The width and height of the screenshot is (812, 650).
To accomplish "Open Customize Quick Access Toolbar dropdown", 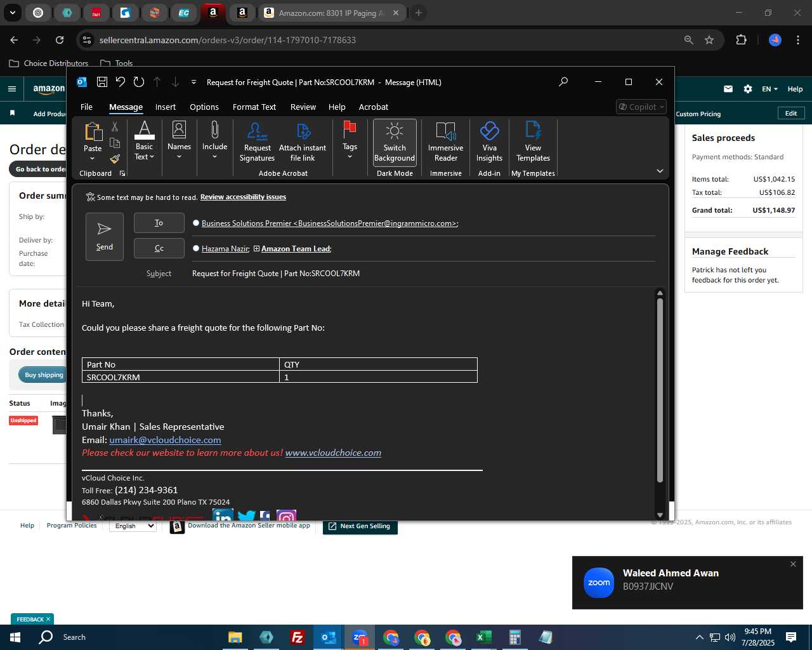I will [193, 82].
